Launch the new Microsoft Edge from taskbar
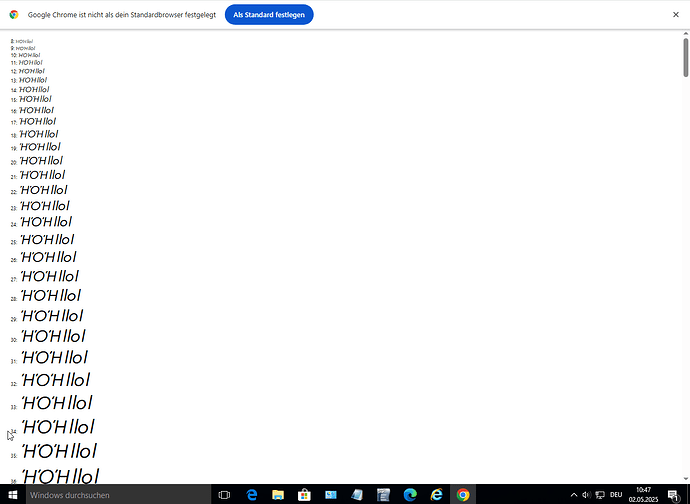Image resolution: width=690 pixels, height=504 pixels. (x=410, y=495)
